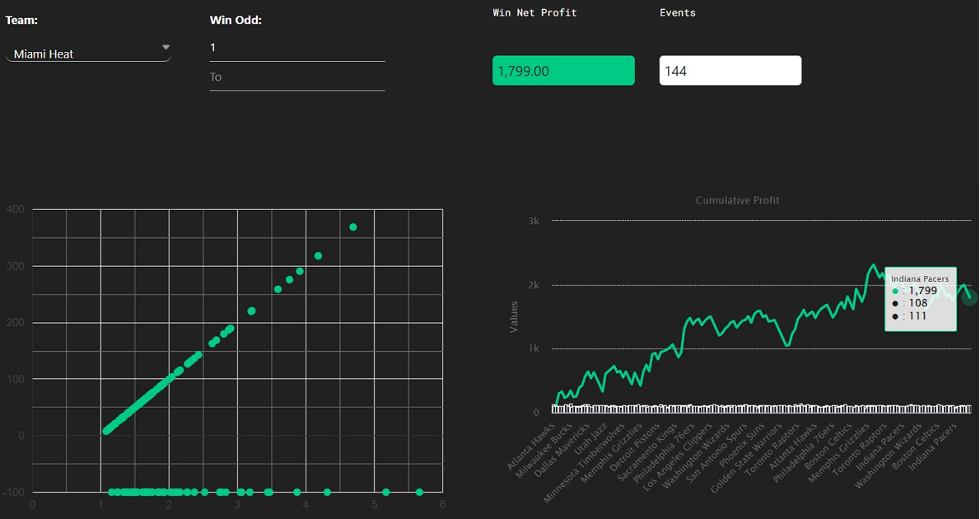Click the tooltip value 108

point(918,303)
